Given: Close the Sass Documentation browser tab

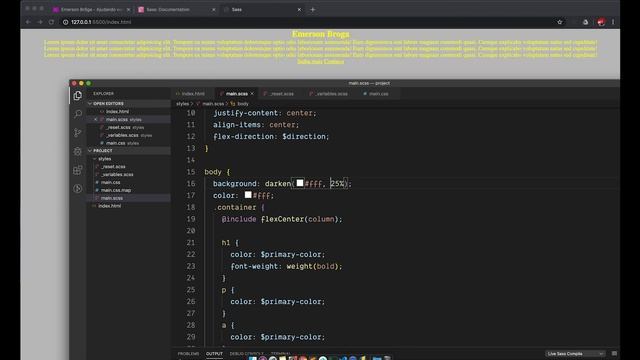Looking at the screenshot, I should click(213, 9).
